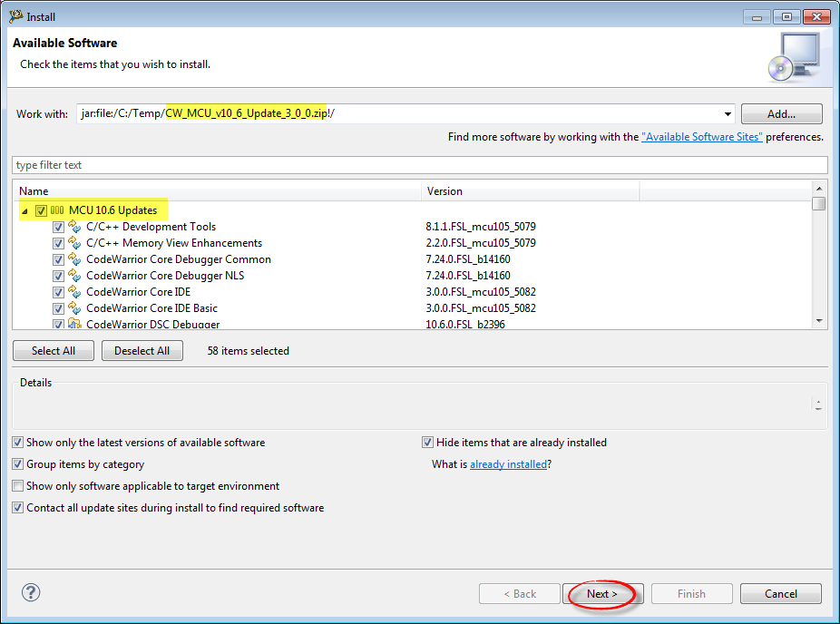Maximize the Install window

click(786, 17)
